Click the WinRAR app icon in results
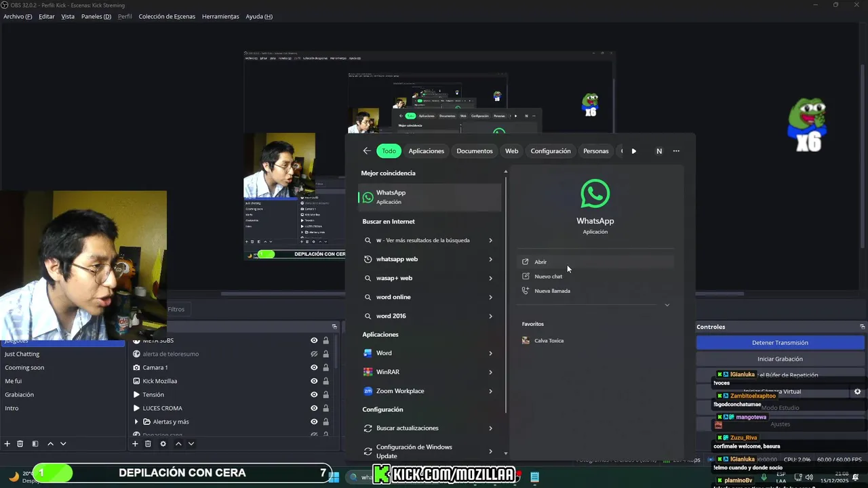Viewport: 868px width, 488px height. [x=368, y=372]
